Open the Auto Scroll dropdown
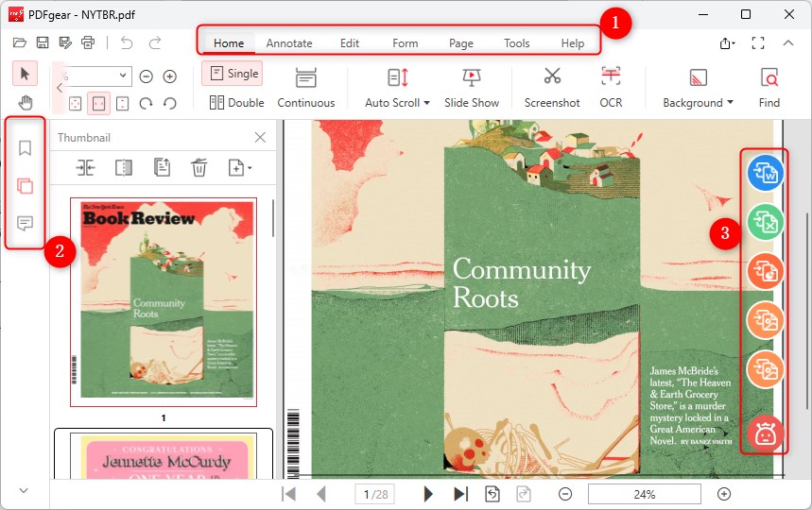Viewport: 812px width, 510px height. pyautogui.click(x=397, y=88)
